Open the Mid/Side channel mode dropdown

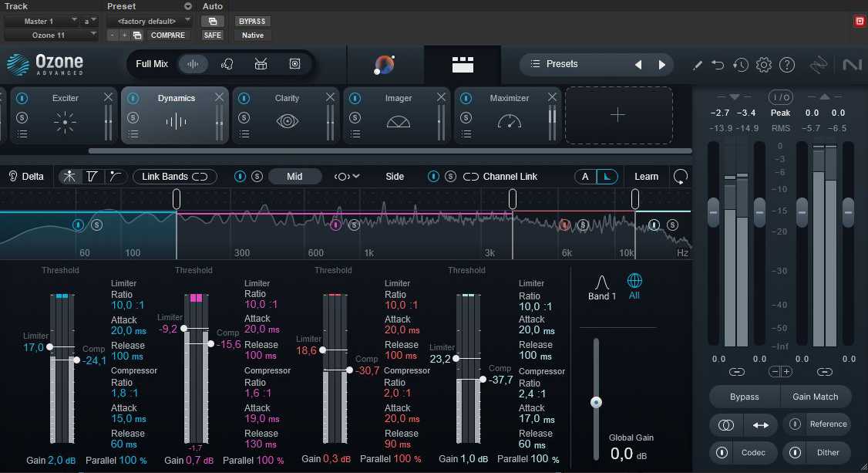coord(347,176)
